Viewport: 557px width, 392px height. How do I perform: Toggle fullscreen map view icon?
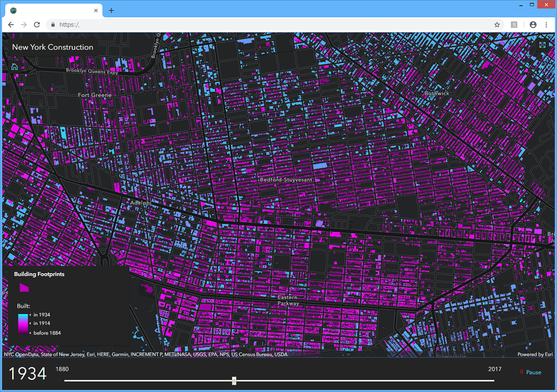(x=542, y=45)
